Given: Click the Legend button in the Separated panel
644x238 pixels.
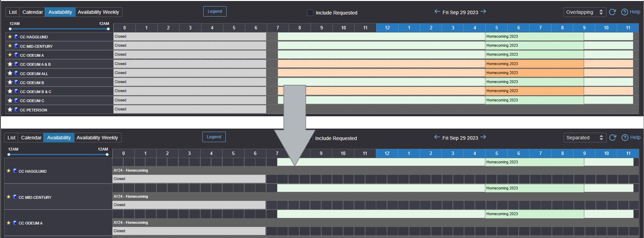Looking at the screenshot, I should tap(214, 137).
